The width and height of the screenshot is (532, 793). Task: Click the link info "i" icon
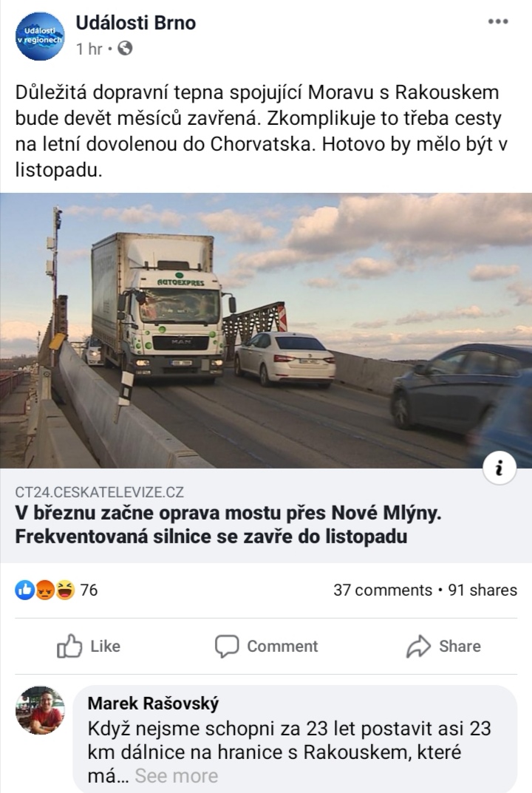tap(499, 468)
